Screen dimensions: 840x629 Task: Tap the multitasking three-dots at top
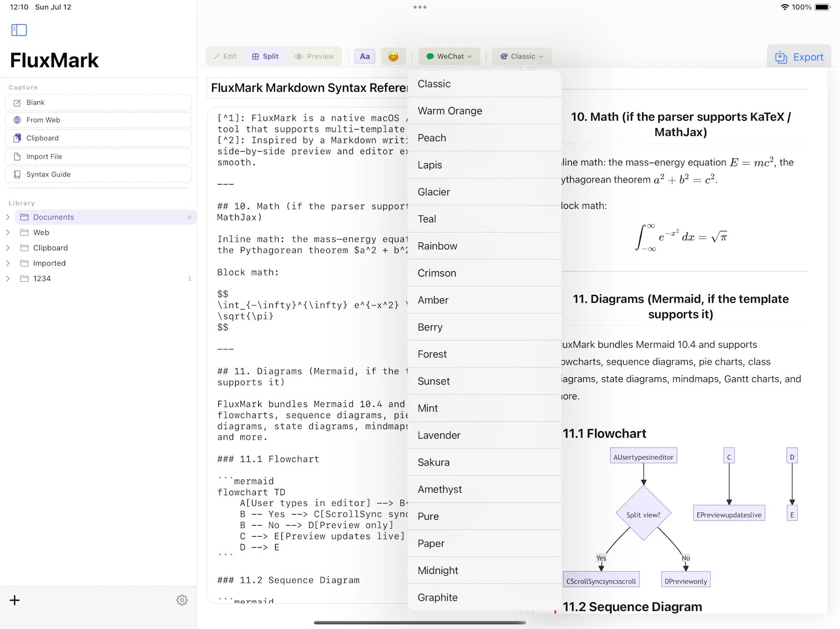[x=420, y=7]
